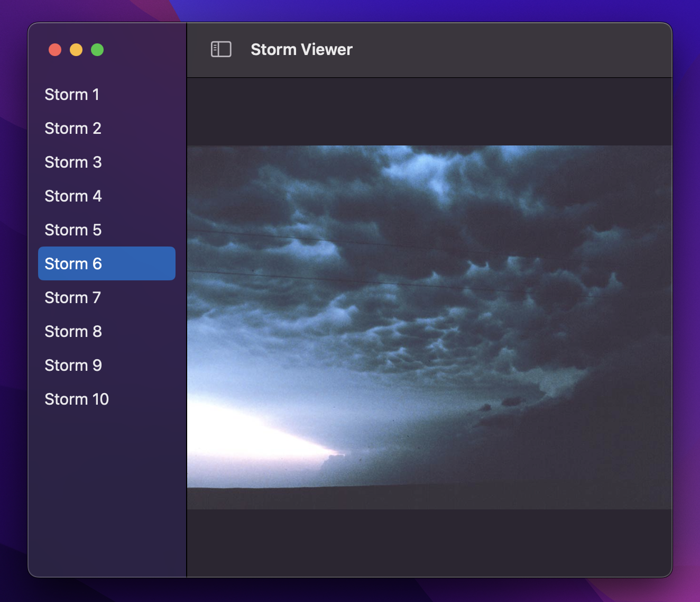Click the red close window button
This screenshot has width=700, height=602.
[55, 49]
